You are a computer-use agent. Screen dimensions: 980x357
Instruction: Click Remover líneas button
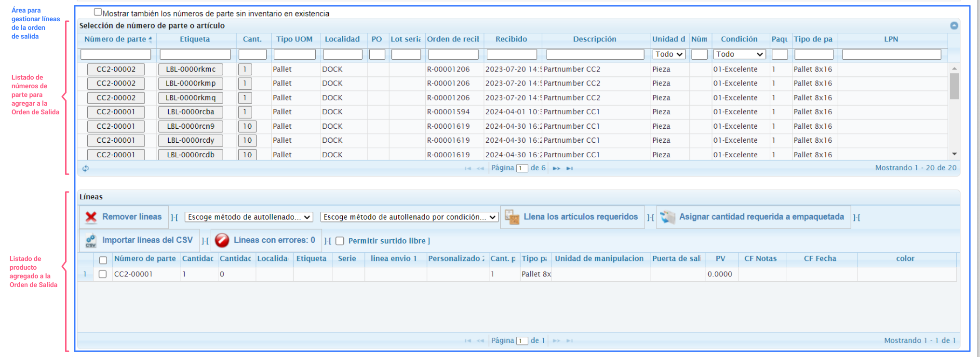(x=124, y=217)
